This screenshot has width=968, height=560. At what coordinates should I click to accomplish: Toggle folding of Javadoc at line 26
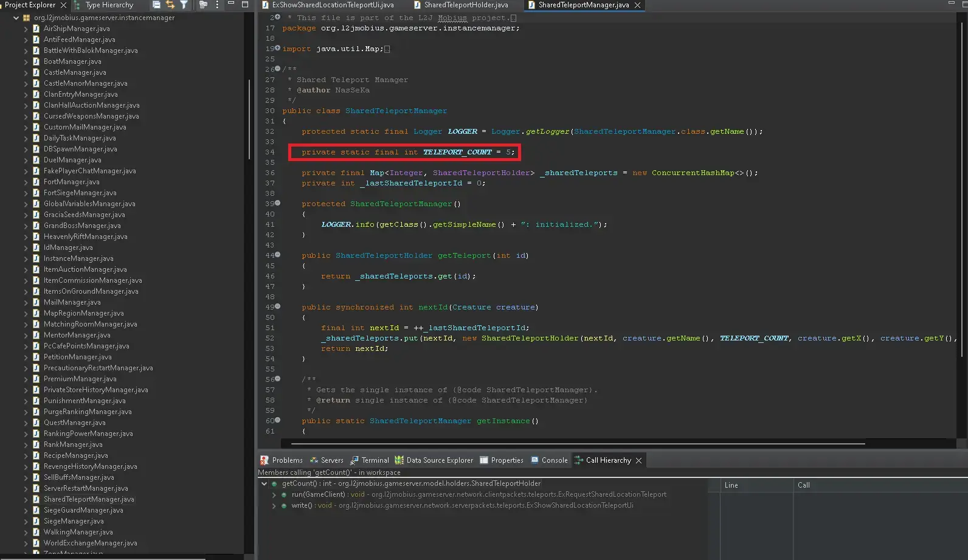pyautogui.click(x=278, y=69)
